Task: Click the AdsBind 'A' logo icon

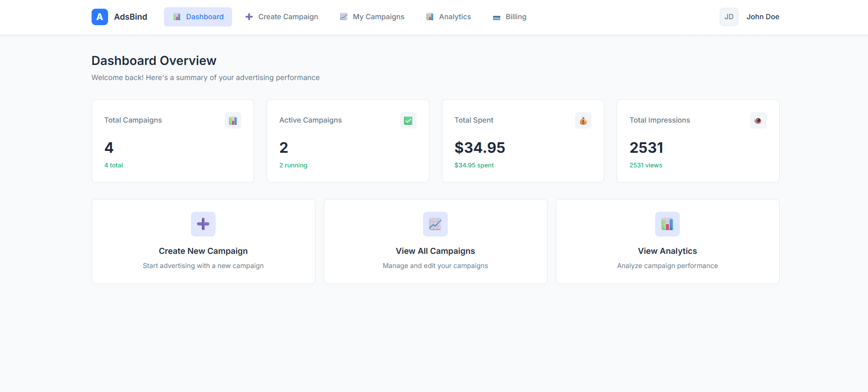Action: click(100, 17)
